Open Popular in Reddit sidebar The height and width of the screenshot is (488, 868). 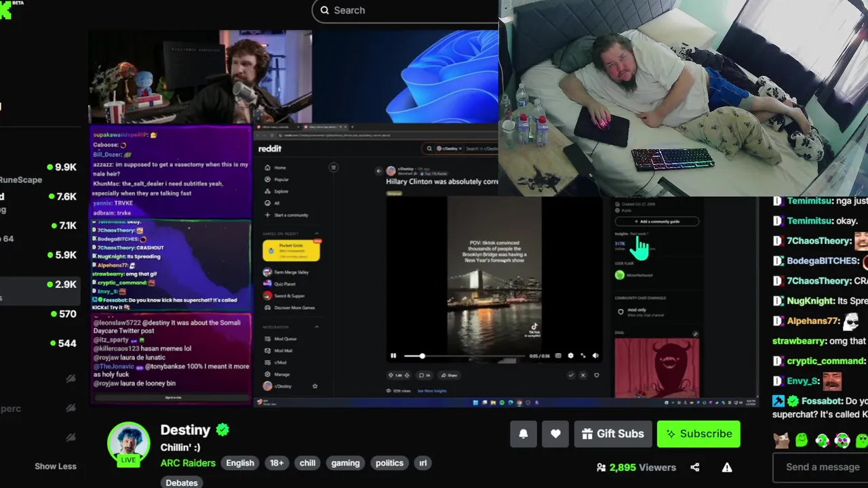[x=277, y=180]
